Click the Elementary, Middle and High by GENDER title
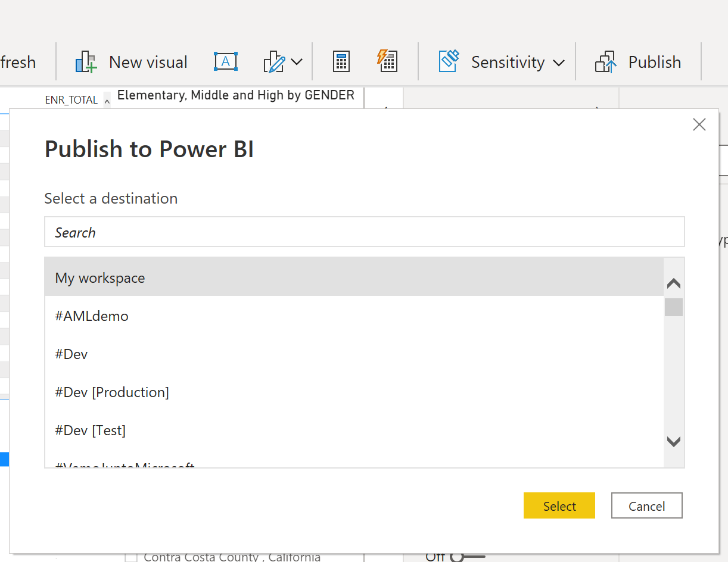Screen dimensions: 728x562 point(236,95)
